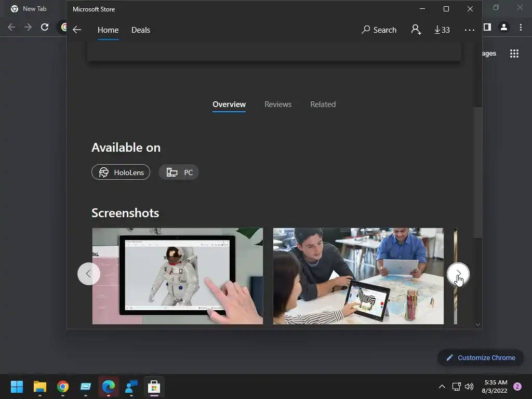Click the sign-in account icon in Store
The height and width of the screenshot is (399, 532).
416,30
